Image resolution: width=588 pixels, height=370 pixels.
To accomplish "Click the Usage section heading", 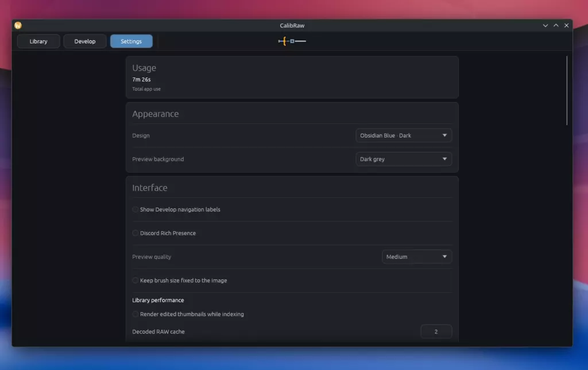I will tap(144, 68).
